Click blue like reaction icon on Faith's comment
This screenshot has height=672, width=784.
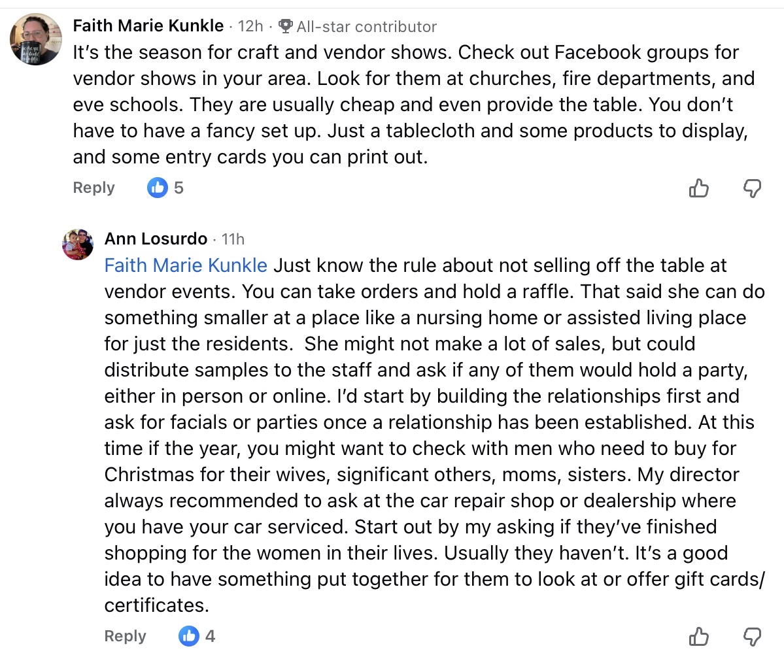[x=158, y=188]
